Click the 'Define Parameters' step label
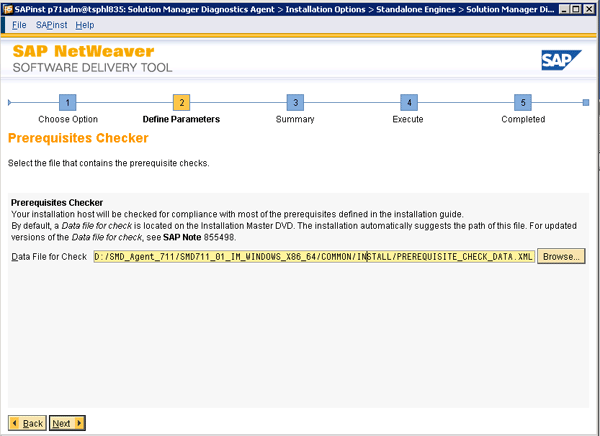Screen dimensions: 600x436 [181, 119]
